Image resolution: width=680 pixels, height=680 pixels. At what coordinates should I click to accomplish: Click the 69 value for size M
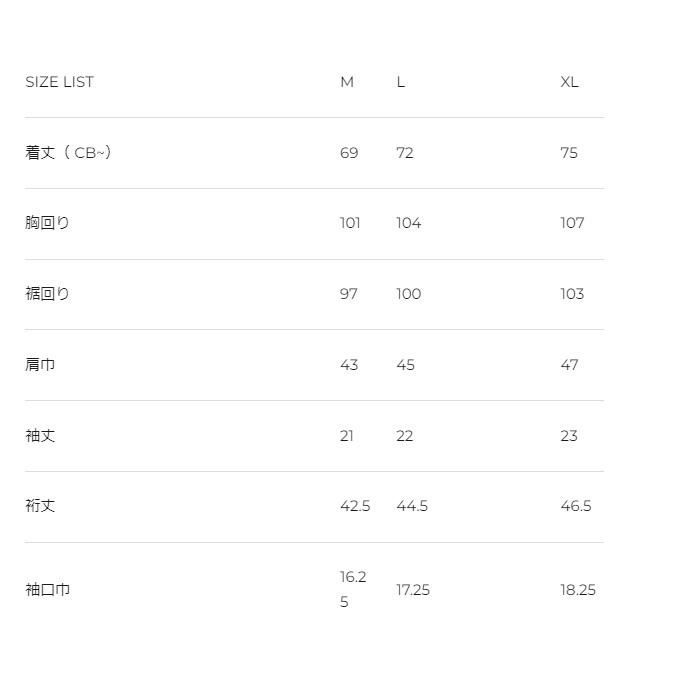349,153
